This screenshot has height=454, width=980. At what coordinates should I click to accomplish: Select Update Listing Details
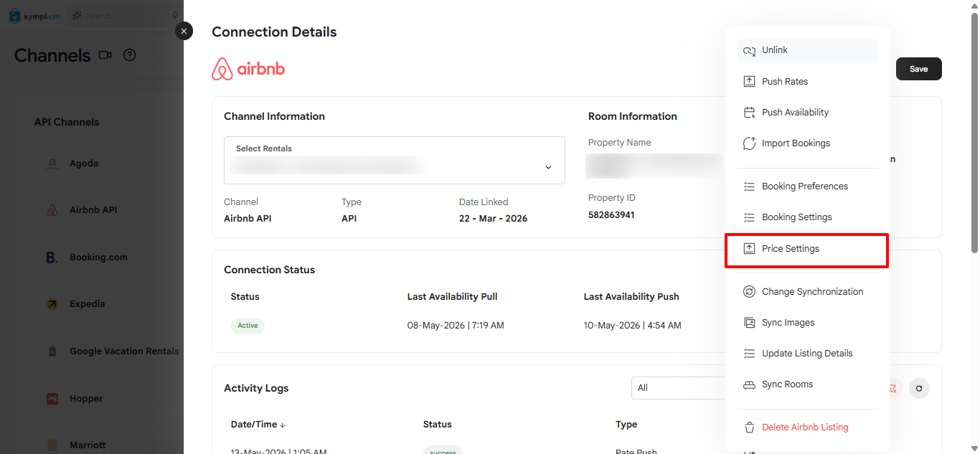807,353
